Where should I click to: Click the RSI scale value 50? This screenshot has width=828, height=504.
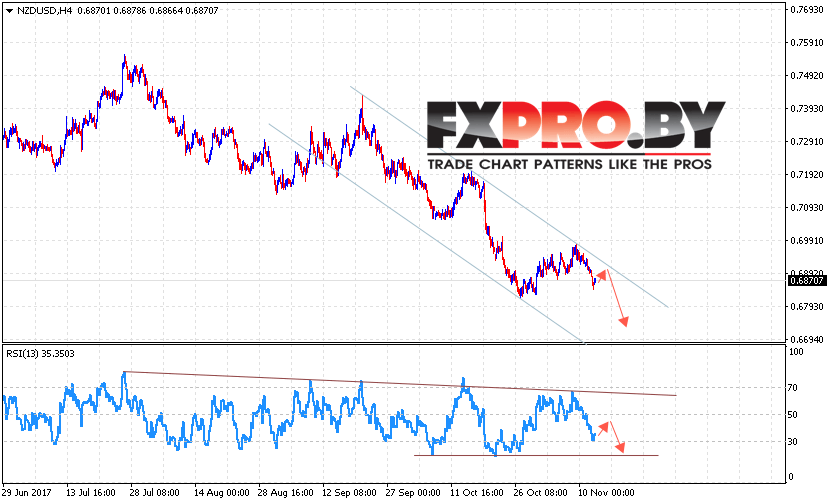(793, 415)
